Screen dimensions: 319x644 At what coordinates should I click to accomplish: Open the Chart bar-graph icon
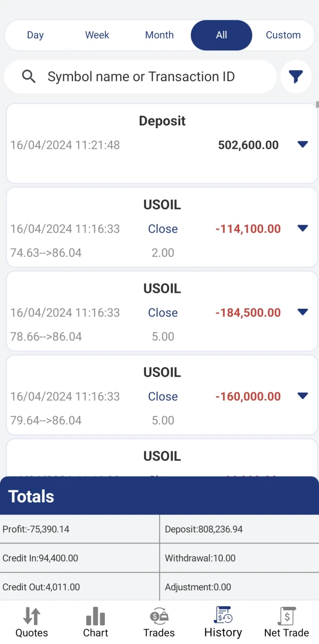(96, 617)
